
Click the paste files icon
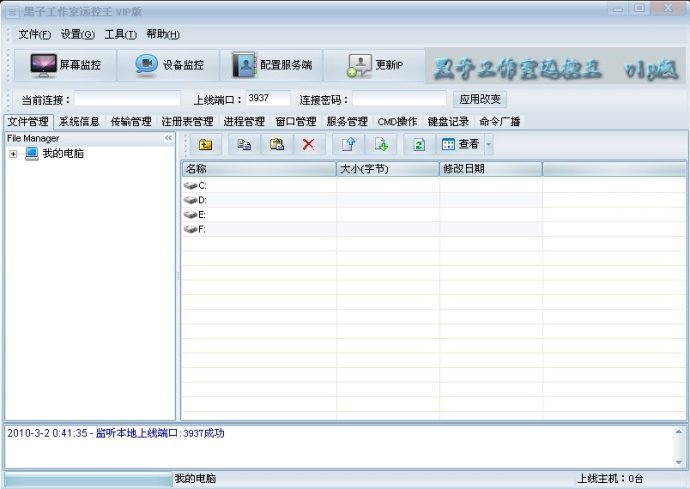[277, 144]
